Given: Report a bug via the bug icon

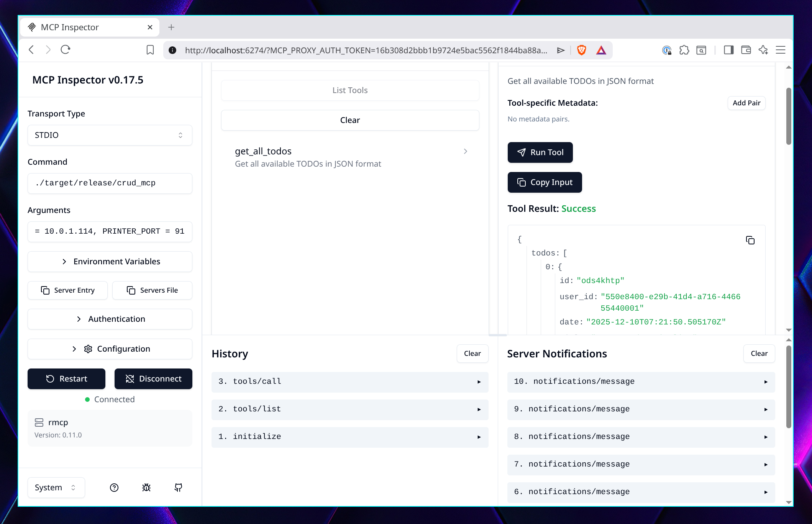Looking at the screenshot, I should (146, 487).
